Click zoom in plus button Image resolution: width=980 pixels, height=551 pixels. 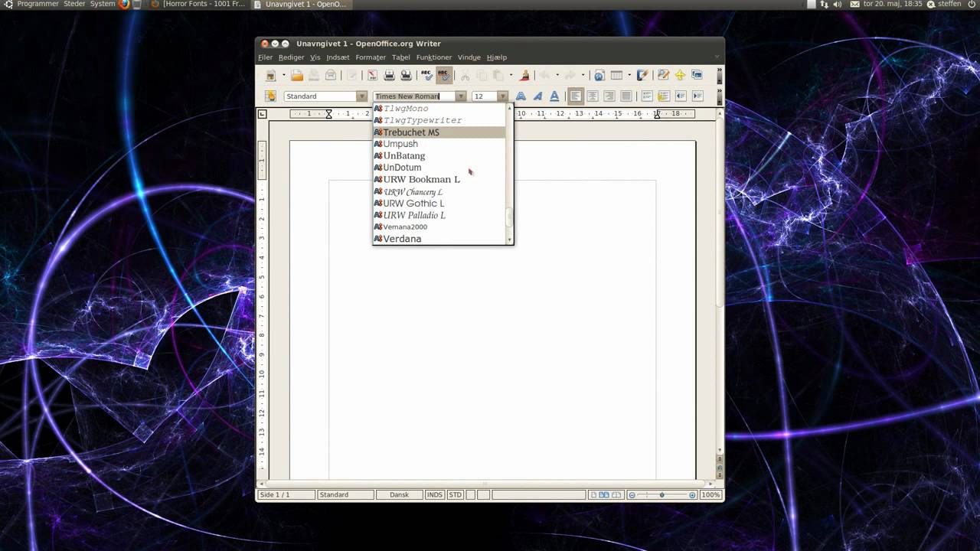(692, 495)
